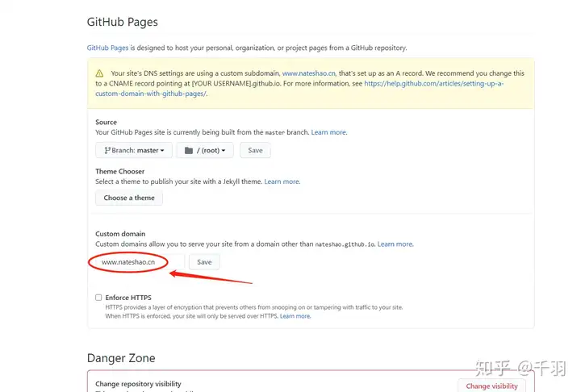Screen dimensions: 581x392
Task: Click the yellow warning triangle icon
Action: 99,73
